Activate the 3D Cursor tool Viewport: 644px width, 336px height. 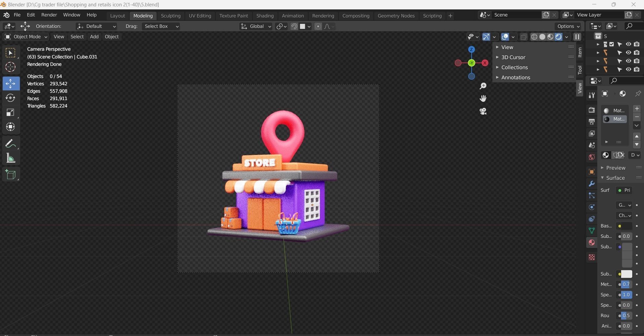[10, 67]
